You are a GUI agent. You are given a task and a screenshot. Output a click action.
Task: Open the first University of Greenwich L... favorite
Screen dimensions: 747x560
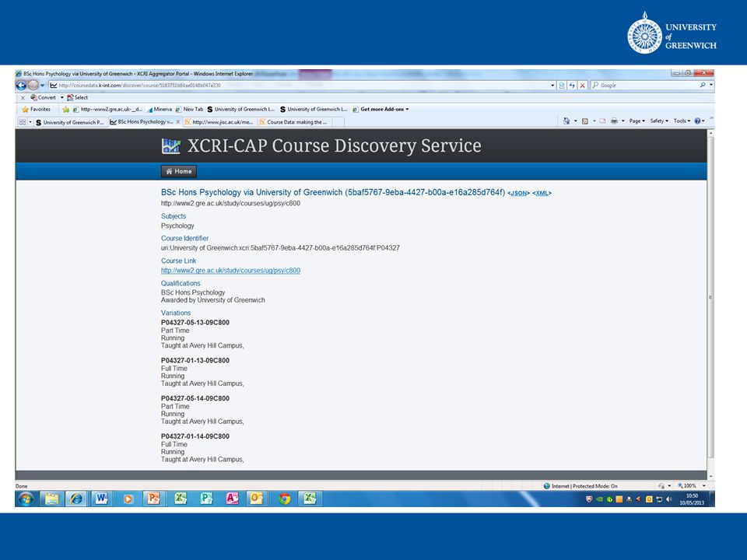240,110
